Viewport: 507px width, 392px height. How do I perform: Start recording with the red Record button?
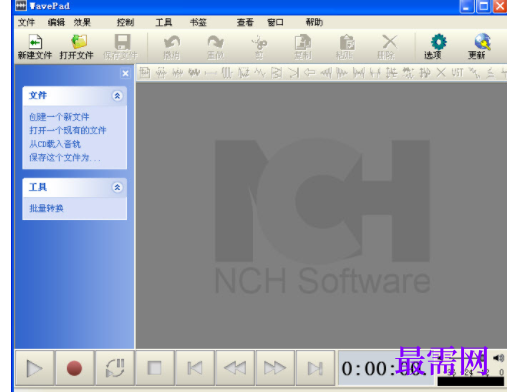[x=74, y=368]
